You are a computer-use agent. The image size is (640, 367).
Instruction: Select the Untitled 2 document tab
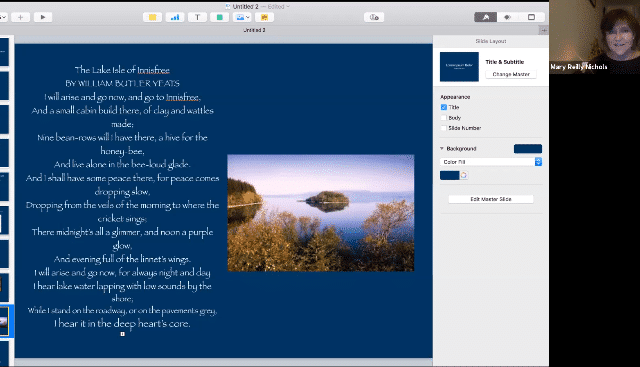[x=254, y=30]
